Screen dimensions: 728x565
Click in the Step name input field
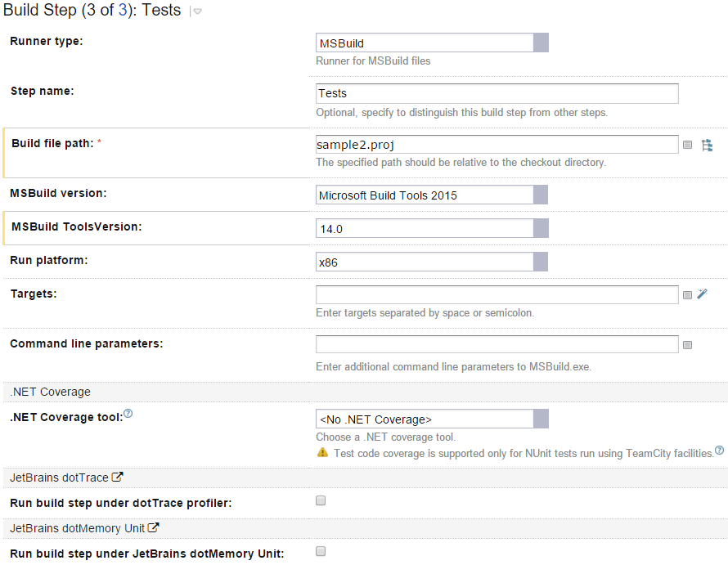tap(497, 94)
